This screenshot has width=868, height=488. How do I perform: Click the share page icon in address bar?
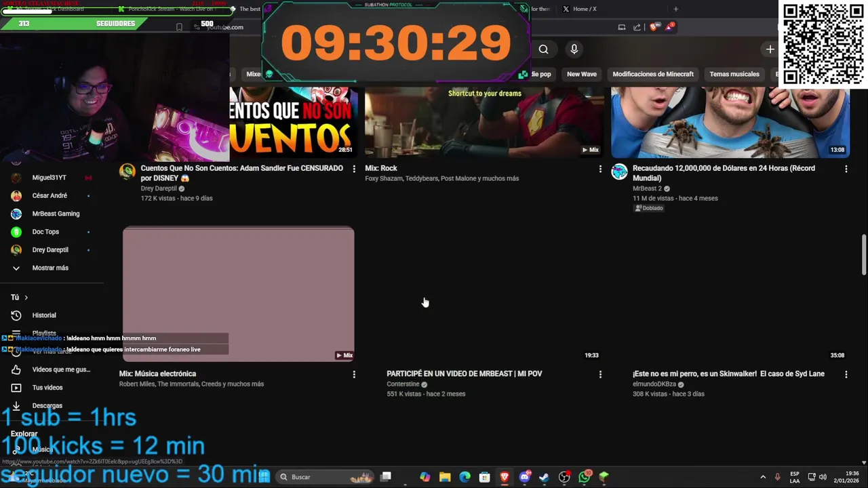637,27
